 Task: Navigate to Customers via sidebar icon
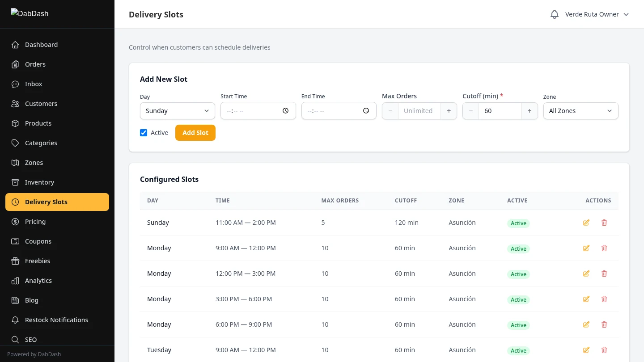15,103
